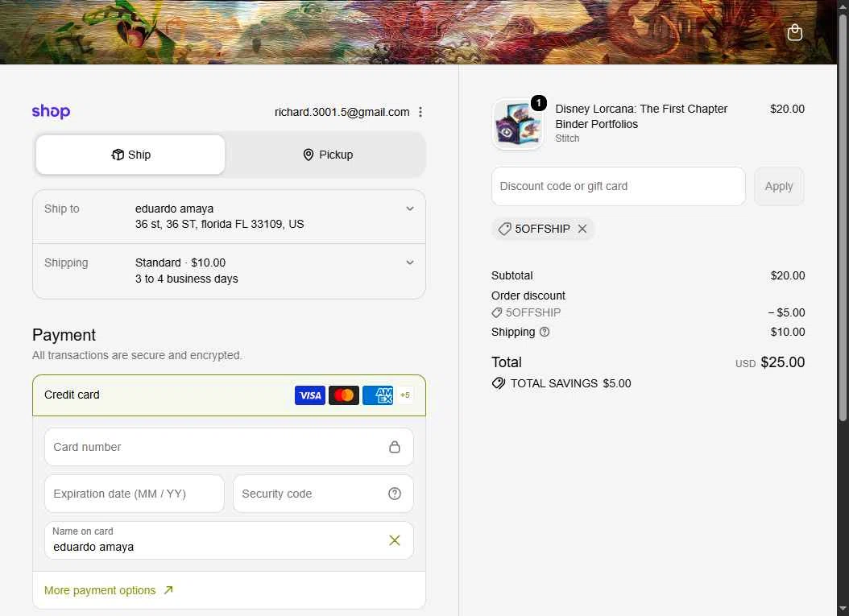Click the quantity badge on product image

coord(538,103)
